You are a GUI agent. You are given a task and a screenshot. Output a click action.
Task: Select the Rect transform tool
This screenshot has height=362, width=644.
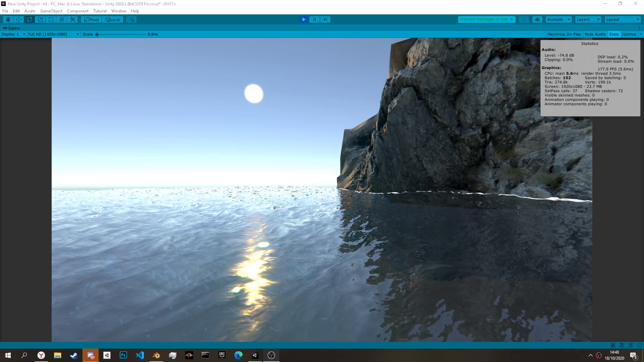pos(51,19)
